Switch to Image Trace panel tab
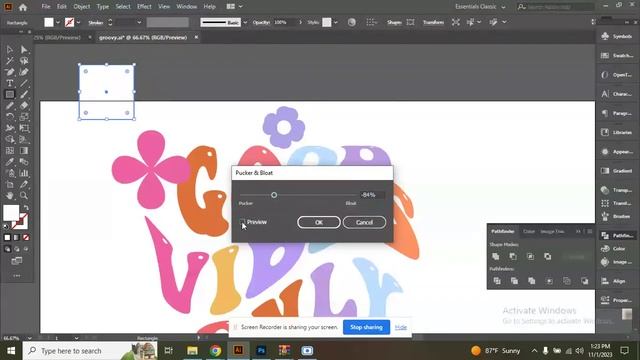Viewport: 640px width, 360px height. click(552, 231)
